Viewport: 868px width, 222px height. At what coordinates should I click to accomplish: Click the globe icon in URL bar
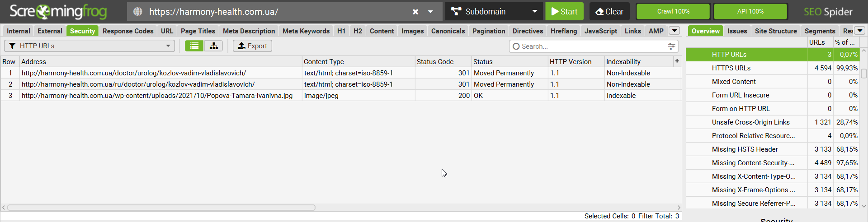(x=138, y=12)
